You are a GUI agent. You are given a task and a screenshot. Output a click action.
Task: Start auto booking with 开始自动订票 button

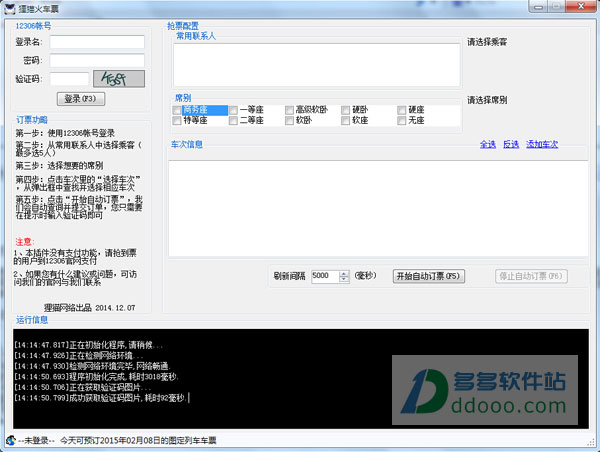tap(429, 276)
